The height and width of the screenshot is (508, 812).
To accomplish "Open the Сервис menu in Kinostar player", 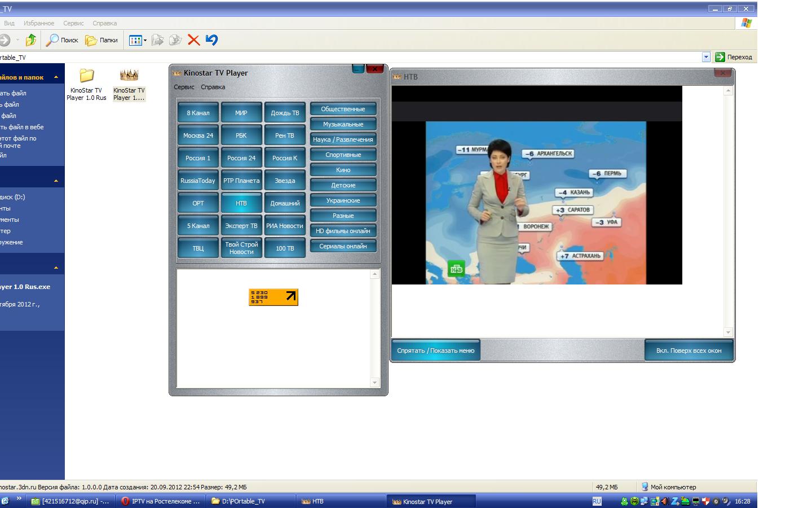I will coord(184,87).
